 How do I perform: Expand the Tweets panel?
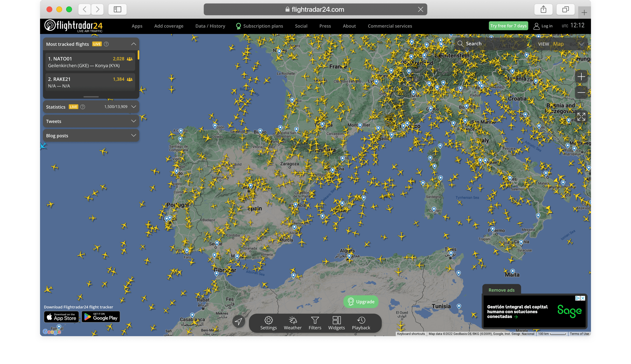pyautogui.click(x=134, y=121)
